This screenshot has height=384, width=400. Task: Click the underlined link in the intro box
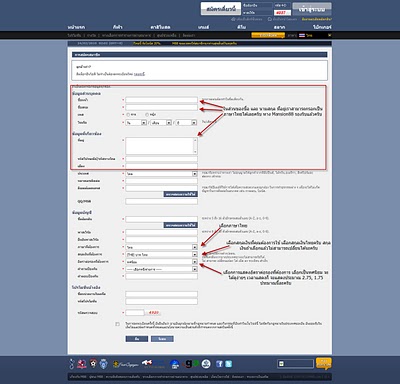[139, 74]
